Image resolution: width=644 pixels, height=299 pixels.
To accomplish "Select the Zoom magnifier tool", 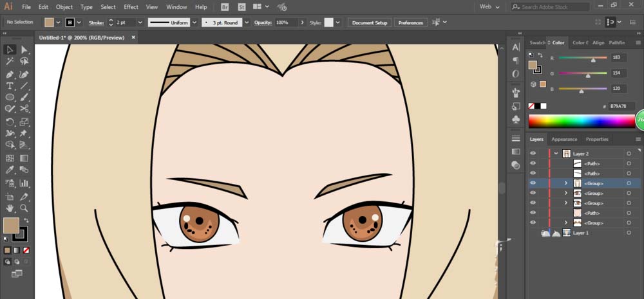I will tap(24, 208).
